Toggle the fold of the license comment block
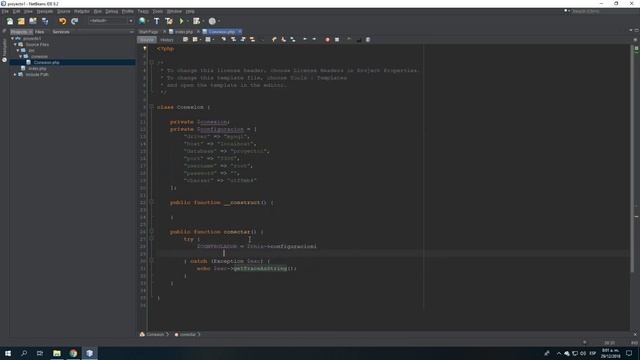 point(151,62)
